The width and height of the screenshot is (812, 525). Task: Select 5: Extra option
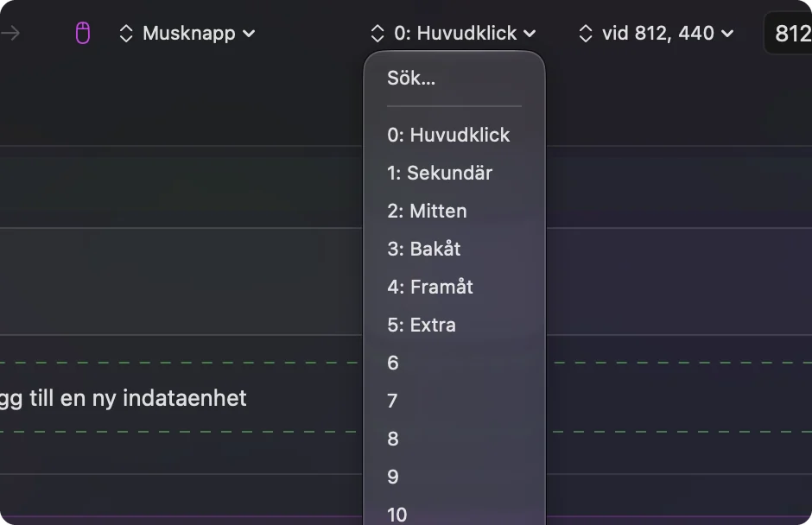coord(454,326)
